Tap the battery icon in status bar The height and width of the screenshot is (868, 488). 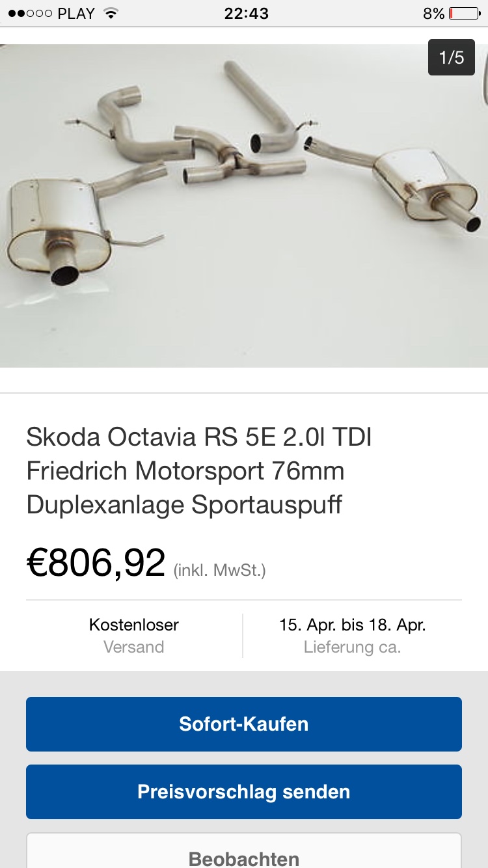click(464, 14)
